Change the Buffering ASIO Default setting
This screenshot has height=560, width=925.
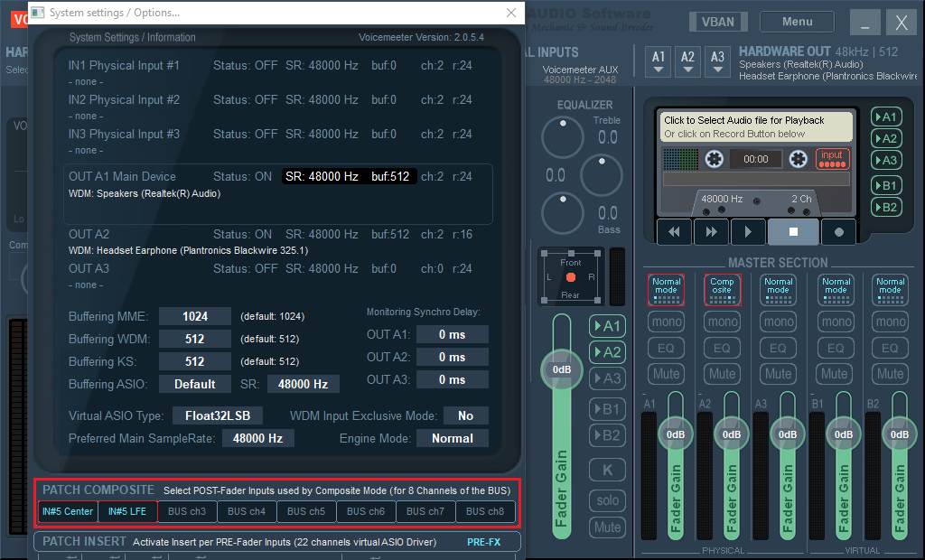(195, 384)
